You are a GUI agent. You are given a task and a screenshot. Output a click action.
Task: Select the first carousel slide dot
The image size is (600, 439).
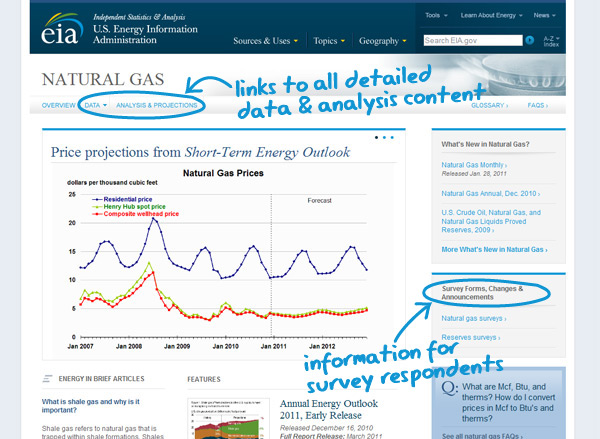tap(377, 137)
